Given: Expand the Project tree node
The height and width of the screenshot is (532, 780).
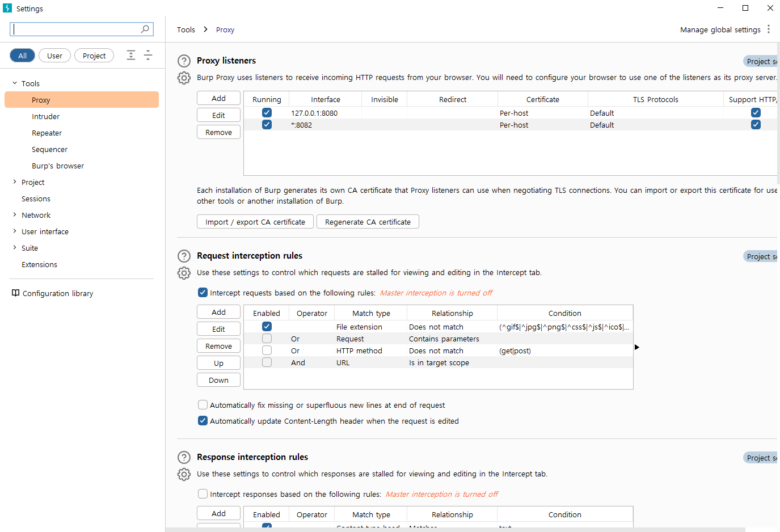Looking at the screenshot, I should point(15,182).
